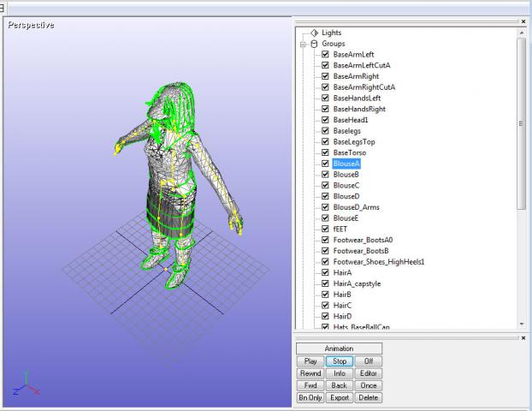The width and height of the screenshot is (532, 411).
Task: Click the Export animation button
Action: pos(340,397)
